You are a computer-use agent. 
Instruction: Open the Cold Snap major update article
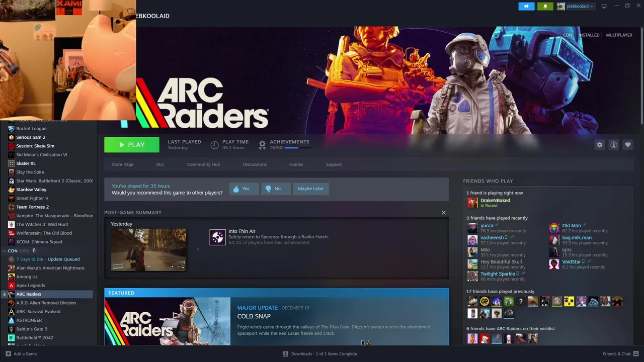tap(254, 316)
